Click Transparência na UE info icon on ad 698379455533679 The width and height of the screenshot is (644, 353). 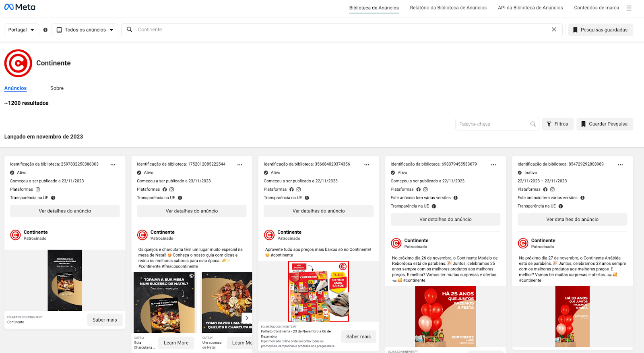click(434, 206)
